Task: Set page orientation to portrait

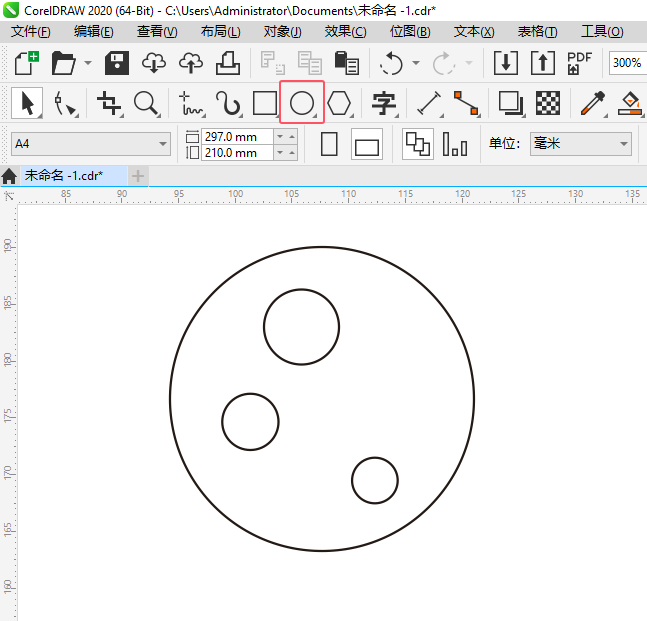Action: coord(329,144)
